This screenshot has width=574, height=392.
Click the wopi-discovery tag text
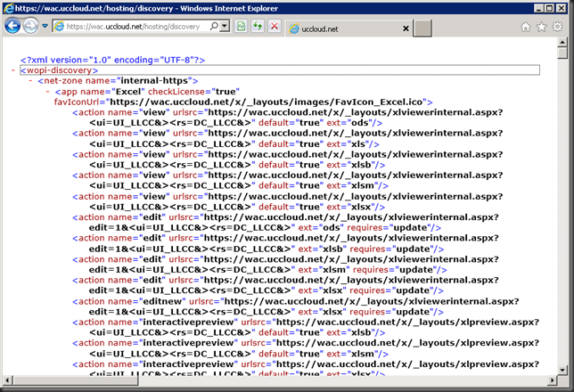(59, 70)
